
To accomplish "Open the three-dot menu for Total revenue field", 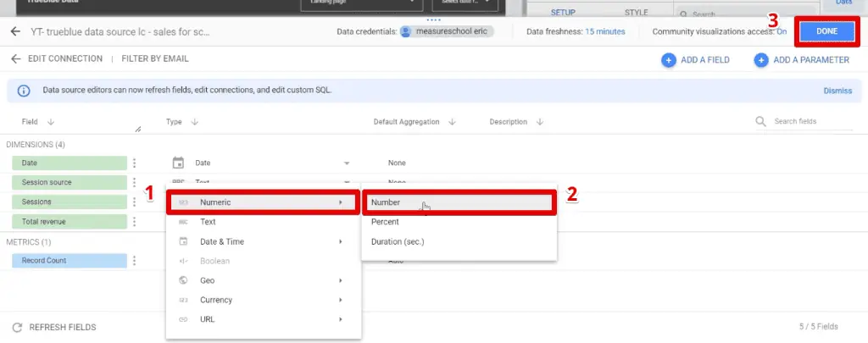I will [134, 221].
